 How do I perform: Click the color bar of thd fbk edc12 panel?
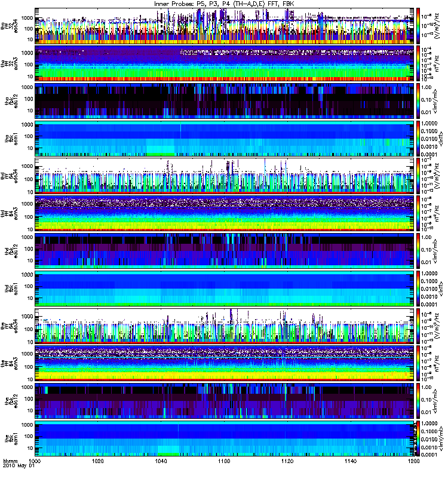[x=418, y=251]
